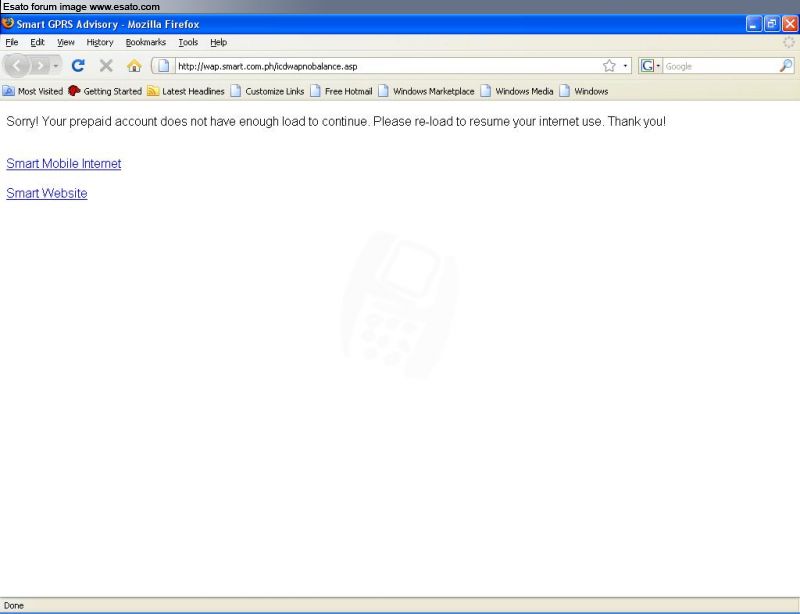Open the File menu

point(12,42)
